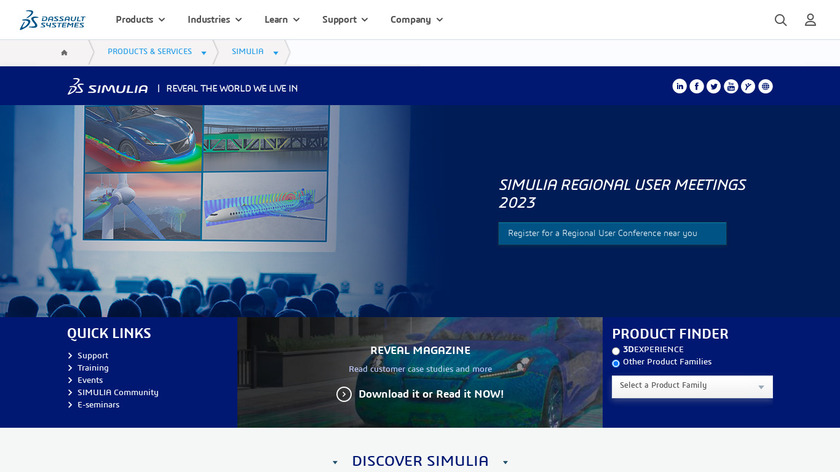Go to the home breadcrumb icon

click(64, 53)
